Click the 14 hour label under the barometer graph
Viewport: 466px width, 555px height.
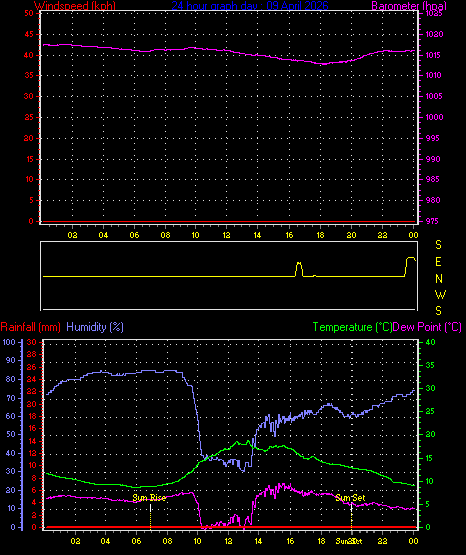(257, 235)
